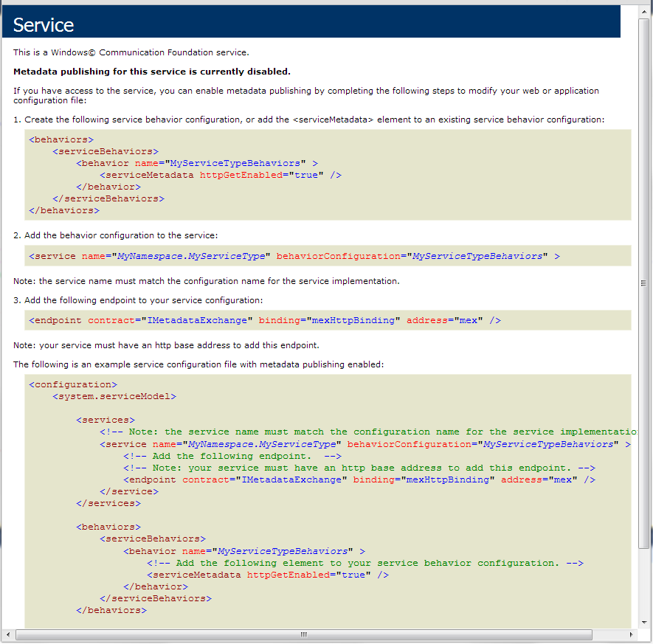Click the "<!-- Add the following endpoint. -->" comment
Image resolution: width=653 pixels, height=644 pixels.
232,456
